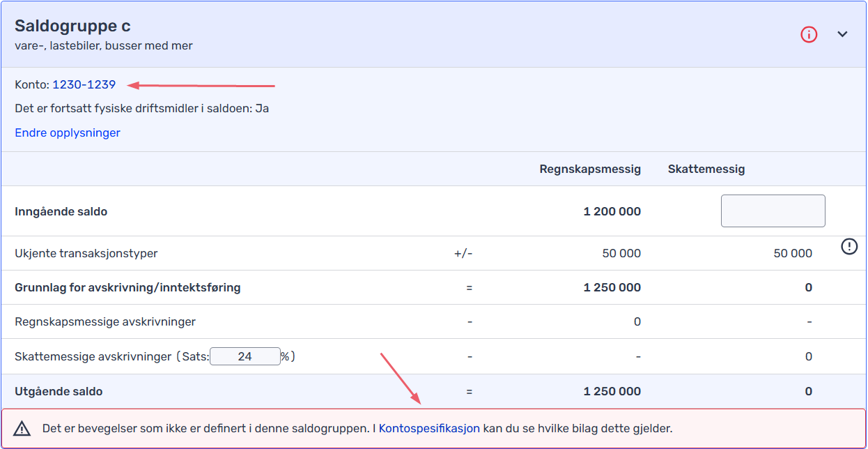Click the Utgående saldo row label
Viewport: 868px width, 449px height.
click(59, 391)
